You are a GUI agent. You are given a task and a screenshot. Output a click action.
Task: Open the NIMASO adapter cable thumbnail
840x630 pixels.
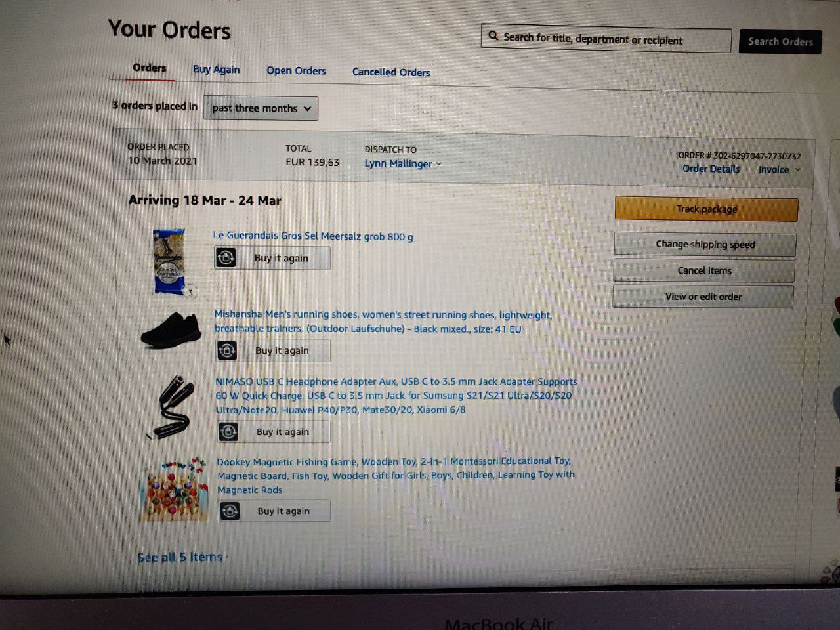pyautogui.click(x=171, y=407)
